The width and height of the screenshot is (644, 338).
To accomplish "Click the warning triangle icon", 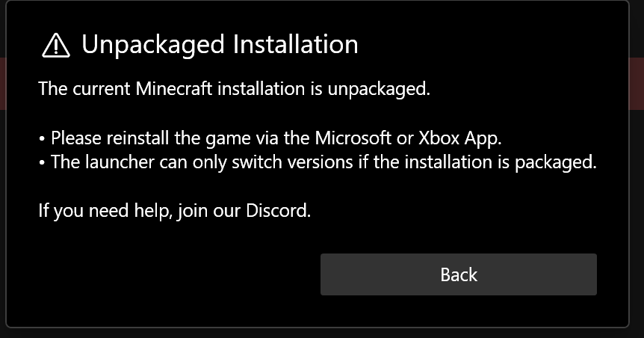I will click(56, 46).
